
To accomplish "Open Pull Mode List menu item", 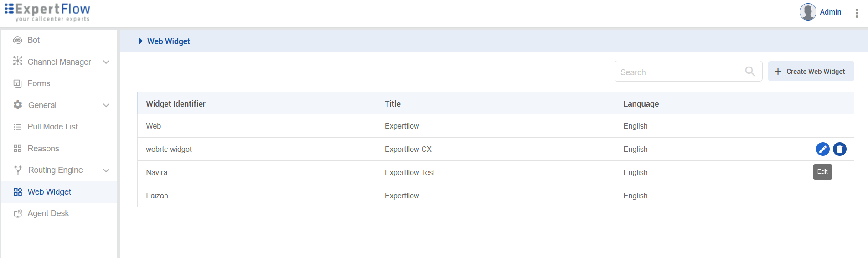I will point(52,127).
